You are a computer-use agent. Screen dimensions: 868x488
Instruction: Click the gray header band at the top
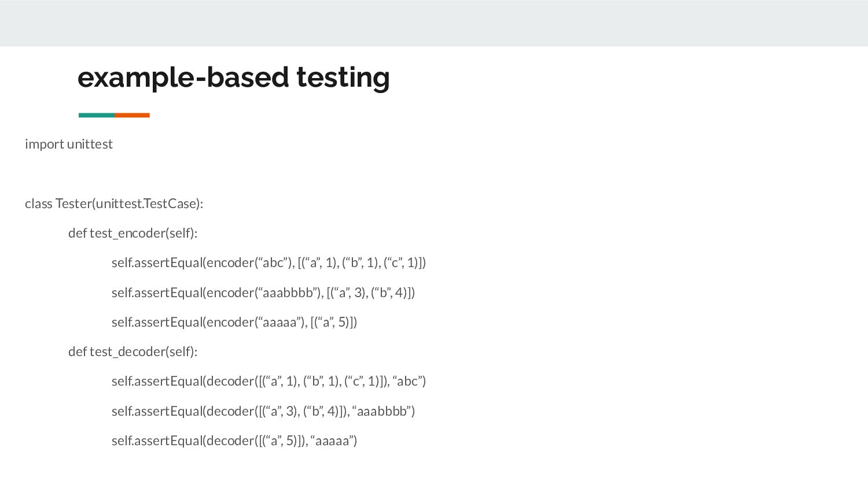pyautogui.click(x=434, y=23)
